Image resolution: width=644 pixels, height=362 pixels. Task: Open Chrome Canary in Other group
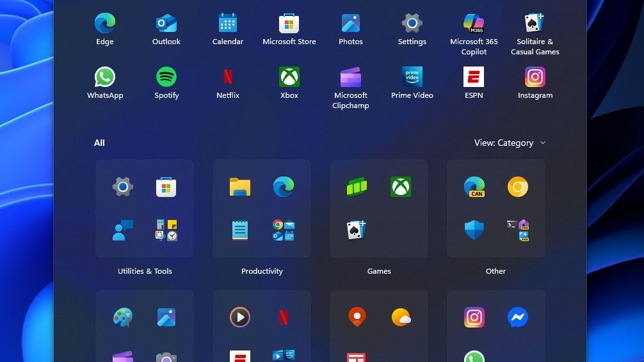[x=517, y=187]
